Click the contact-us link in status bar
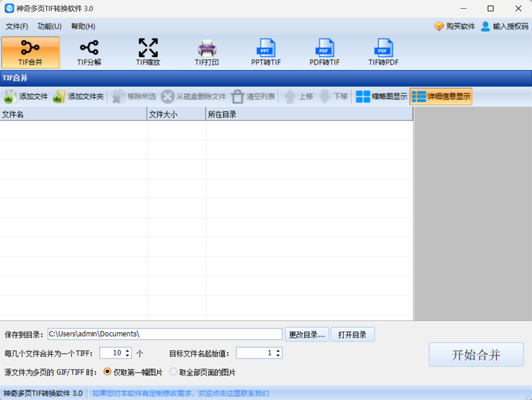 [180, 393]
